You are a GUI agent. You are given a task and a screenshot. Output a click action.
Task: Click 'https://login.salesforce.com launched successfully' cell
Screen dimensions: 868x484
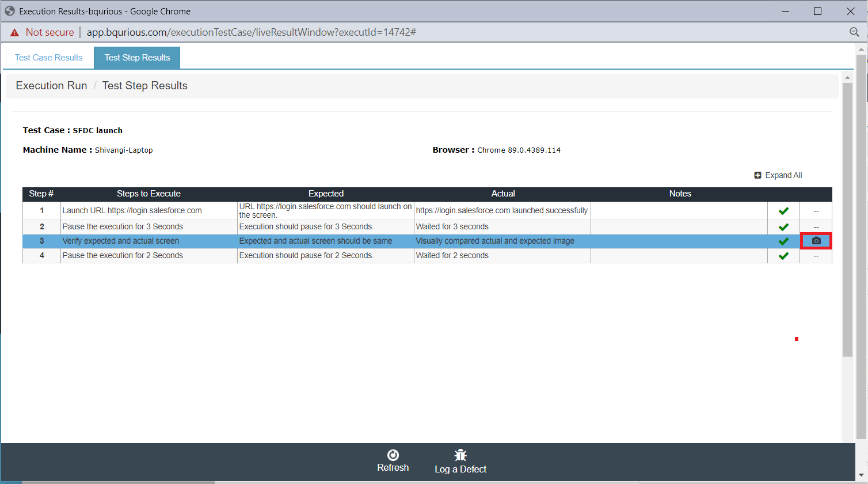[502, 210]
